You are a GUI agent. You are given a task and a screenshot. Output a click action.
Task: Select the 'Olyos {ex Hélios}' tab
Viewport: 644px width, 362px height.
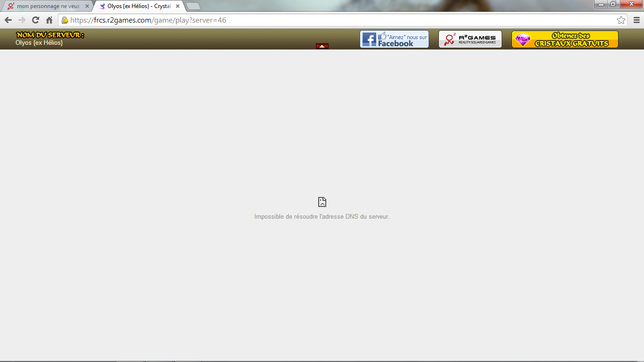click(x=138, y=6)
